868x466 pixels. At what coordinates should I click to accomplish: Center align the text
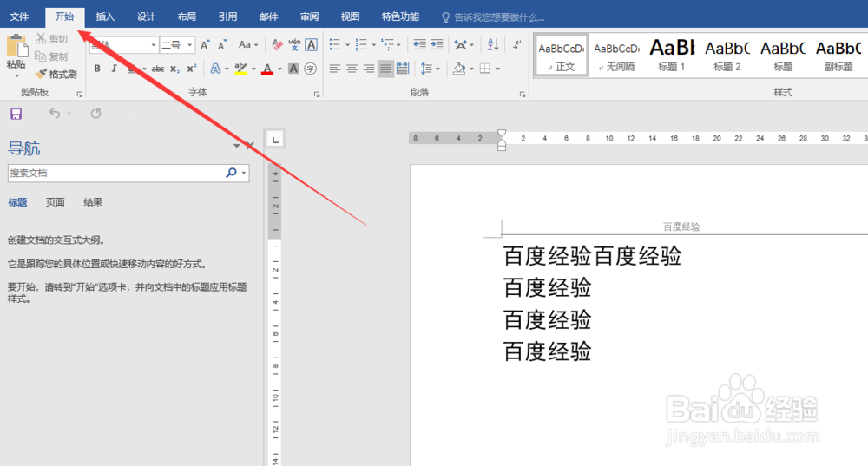point(352,69)
